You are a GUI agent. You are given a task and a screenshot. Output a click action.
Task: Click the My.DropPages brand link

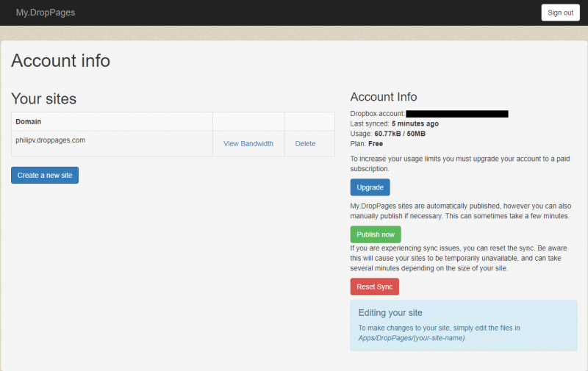click(x=46, y=12)
